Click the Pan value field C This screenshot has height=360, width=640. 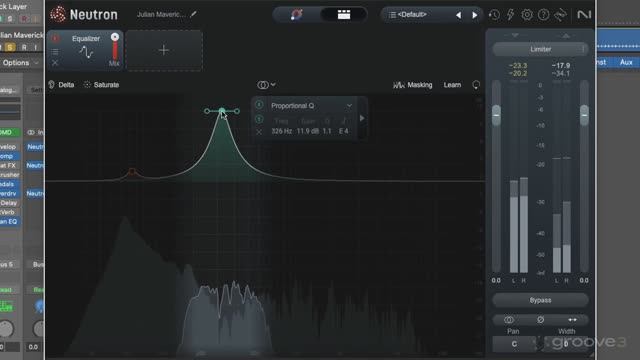(x=514, y=344)
